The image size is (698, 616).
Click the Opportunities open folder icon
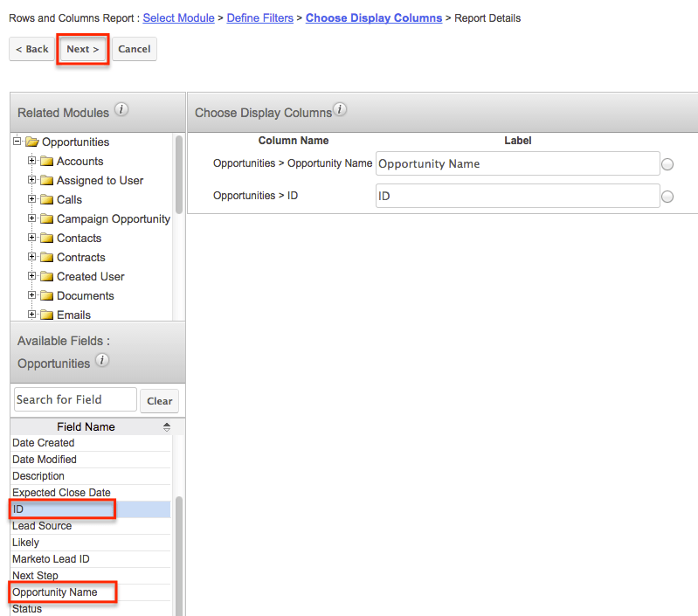(32, 142)
